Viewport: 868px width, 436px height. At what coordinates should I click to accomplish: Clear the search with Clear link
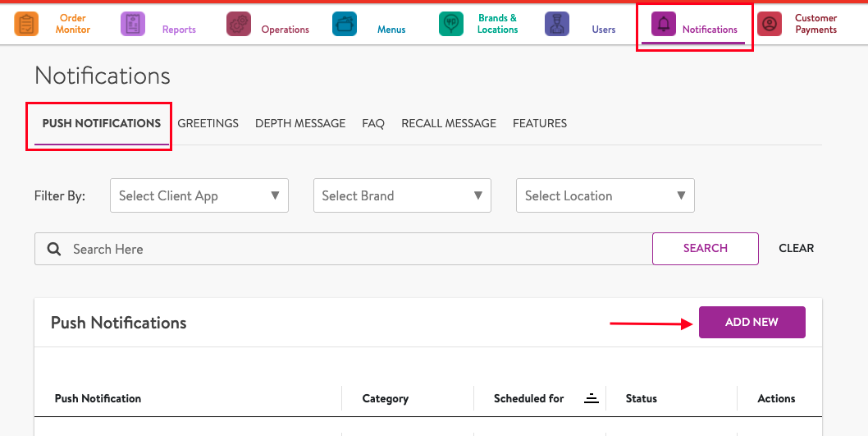(x=796, y=248)
